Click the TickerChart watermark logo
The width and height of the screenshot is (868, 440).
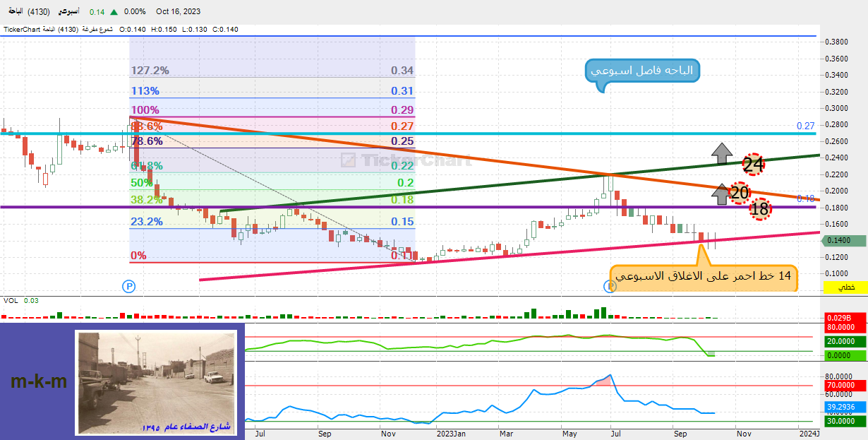pyautogui.click(x=405, y=160)
